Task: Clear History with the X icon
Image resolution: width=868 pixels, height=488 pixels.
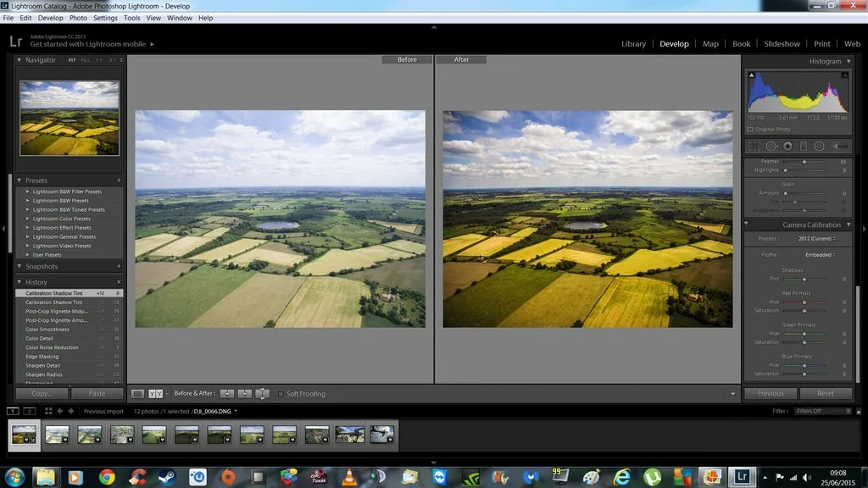Action: [119, 281]
